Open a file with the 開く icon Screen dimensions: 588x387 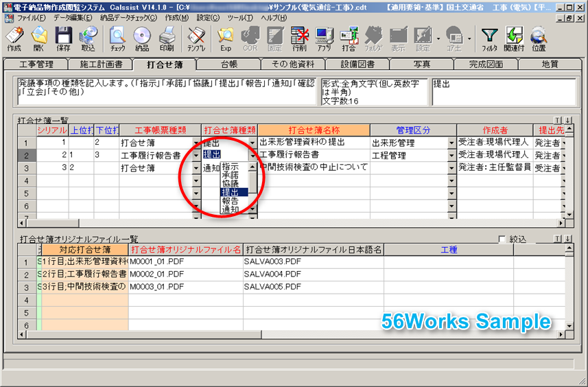(39, 39)
